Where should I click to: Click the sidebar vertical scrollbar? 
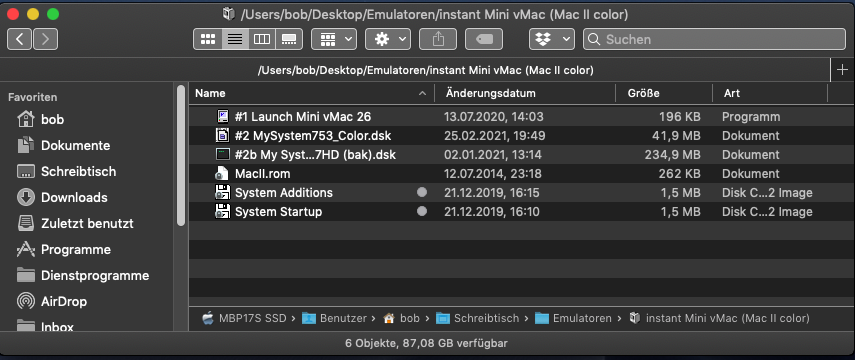tap(181, 154)
